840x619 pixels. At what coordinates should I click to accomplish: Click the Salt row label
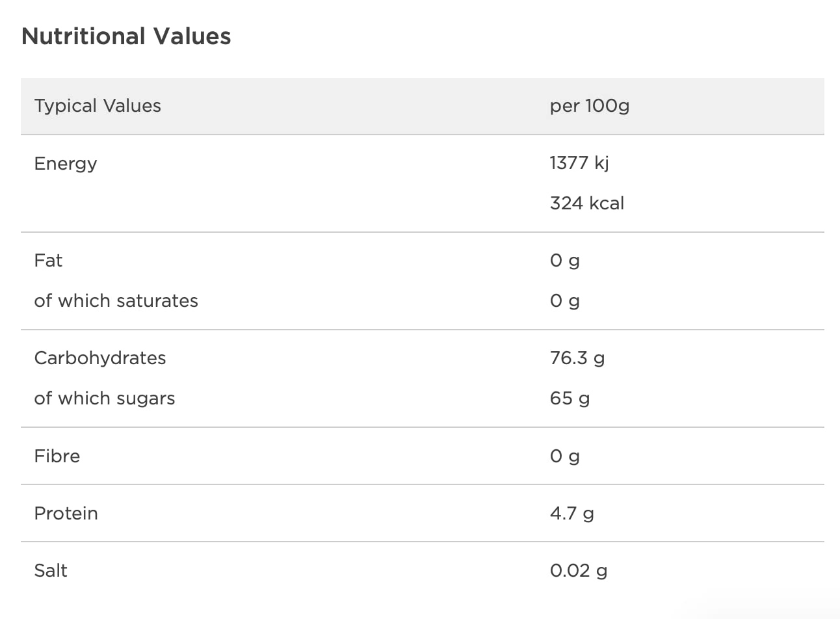(x=51, y=571)
